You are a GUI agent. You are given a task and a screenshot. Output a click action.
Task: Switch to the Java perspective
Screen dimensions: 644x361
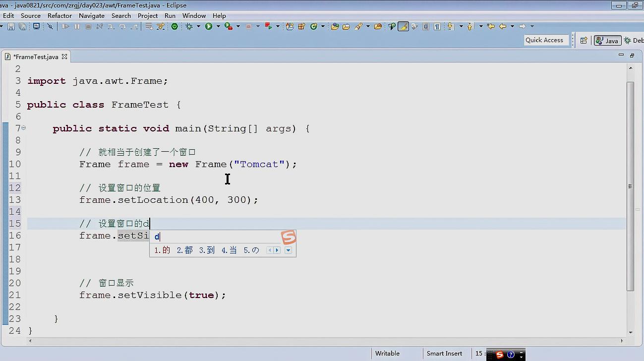coord(607,41)
